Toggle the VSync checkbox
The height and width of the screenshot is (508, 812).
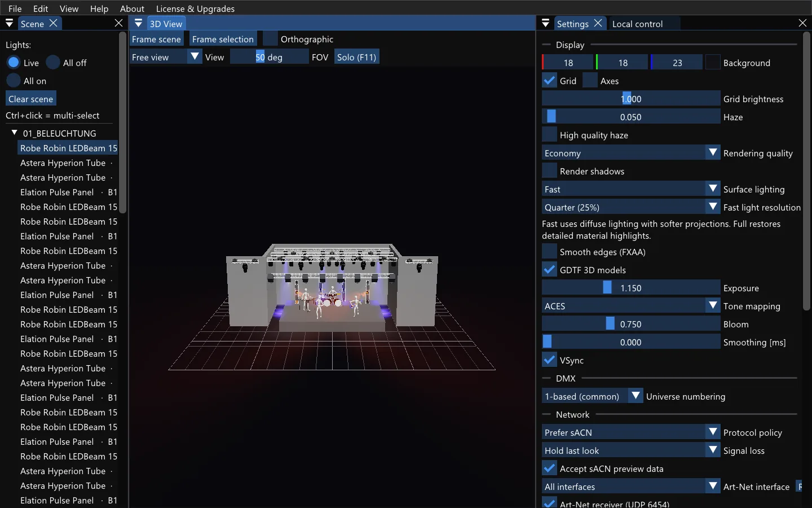(549, 360)
